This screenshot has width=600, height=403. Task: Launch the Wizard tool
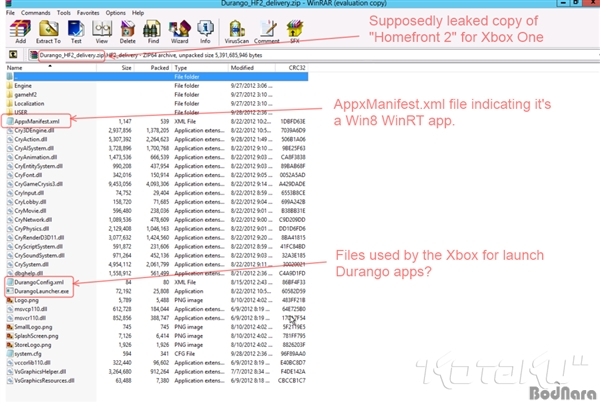pos(179,32)
